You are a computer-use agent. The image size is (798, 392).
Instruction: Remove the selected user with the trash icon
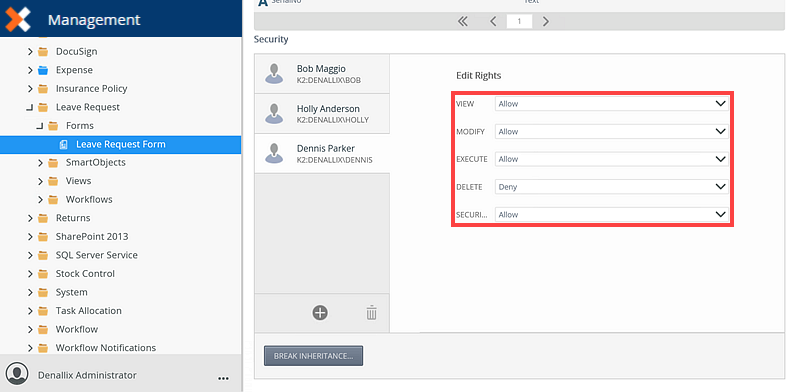pos(372,313)
